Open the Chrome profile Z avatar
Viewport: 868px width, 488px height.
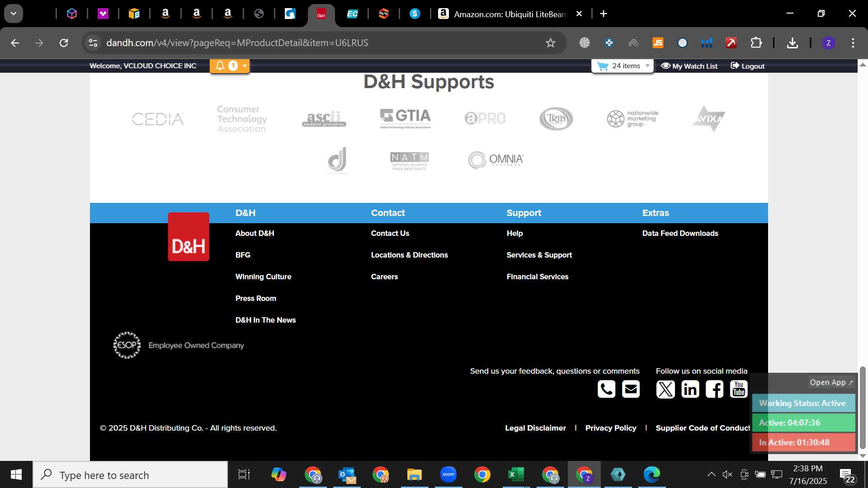(x=828, y=43)
